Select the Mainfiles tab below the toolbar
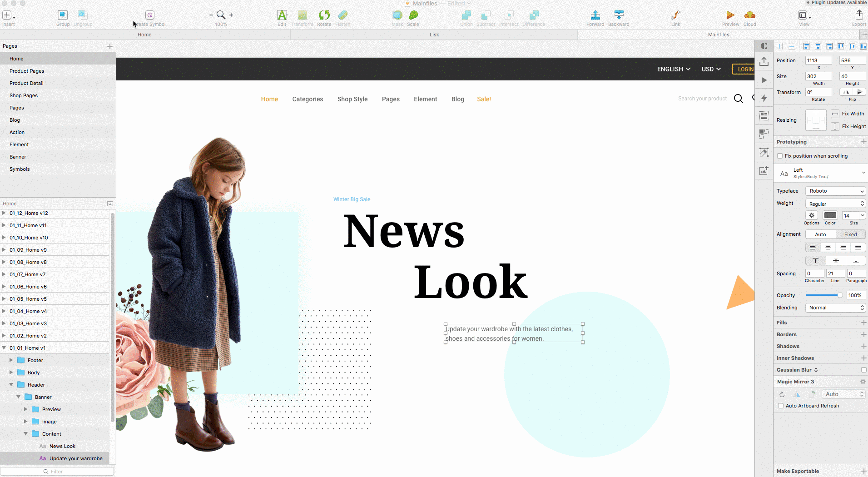The height and width of the screenshot is (477, 868). 719,34
